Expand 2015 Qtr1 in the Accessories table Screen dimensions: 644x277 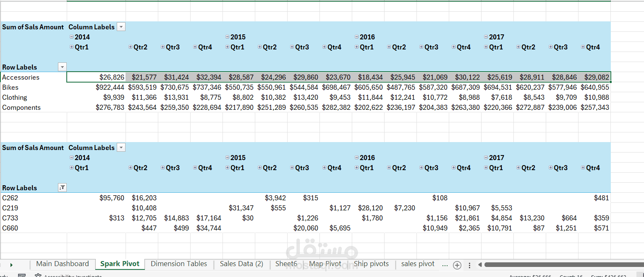[227, 47]
